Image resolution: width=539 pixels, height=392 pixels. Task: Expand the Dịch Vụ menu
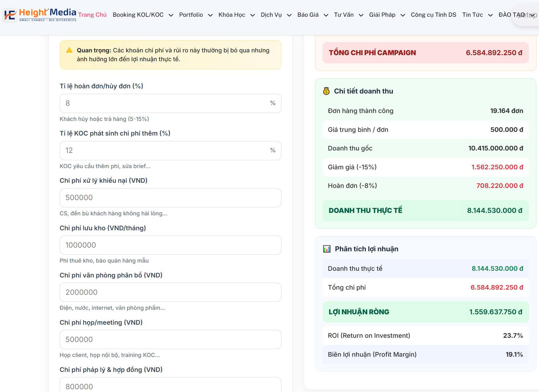289,15
